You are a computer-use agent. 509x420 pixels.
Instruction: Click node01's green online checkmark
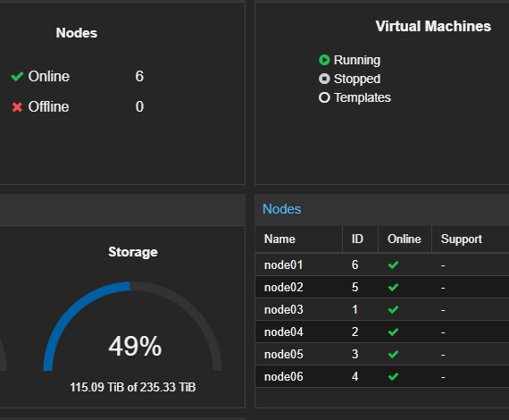click(x=393, y=265)
